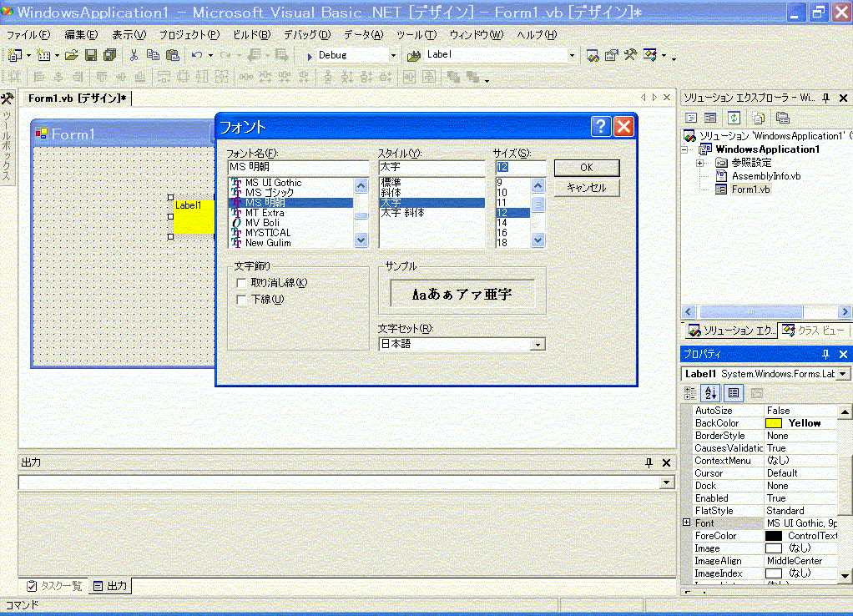This screenshot has width=853, height=616.
Task: Open the ツール(T) menu
Action: (x=416, y=35)
